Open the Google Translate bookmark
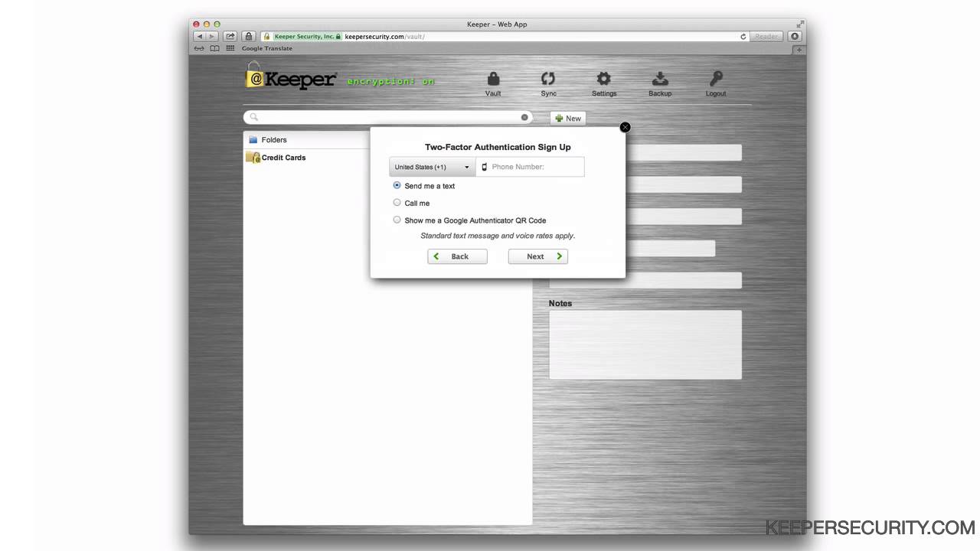The image size is (980, 551). (x=267, y=48)
